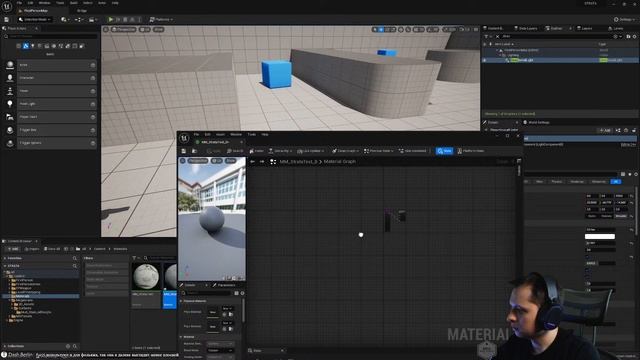Toggle Hide Unrelated in Material Editor toolbar
Image resolution: width=640 pixels, height=360 pixels.
click(x=412, y=151)
